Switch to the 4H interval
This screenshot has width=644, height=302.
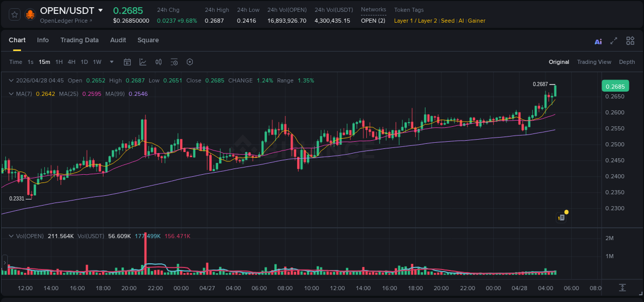click(x=71, y=62)
